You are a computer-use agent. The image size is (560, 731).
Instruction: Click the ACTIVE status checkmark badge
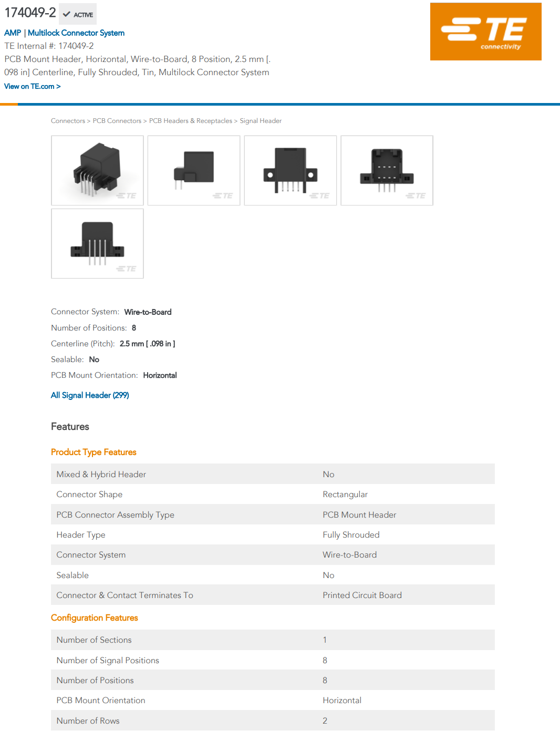pyautogui.click(x=78, y=14)
